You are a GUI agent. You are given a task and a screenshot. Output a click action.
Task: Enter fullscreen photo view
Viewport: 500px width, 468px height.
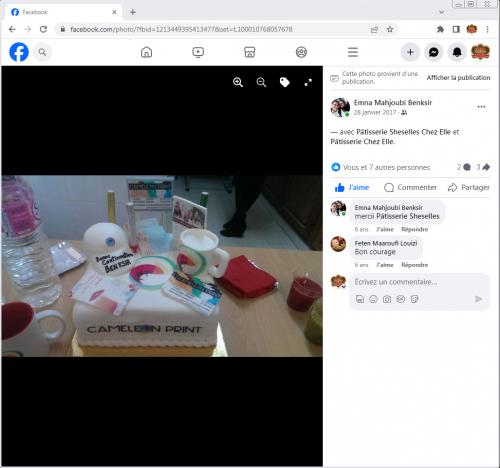pyautogui.click(x=308, y=82)
